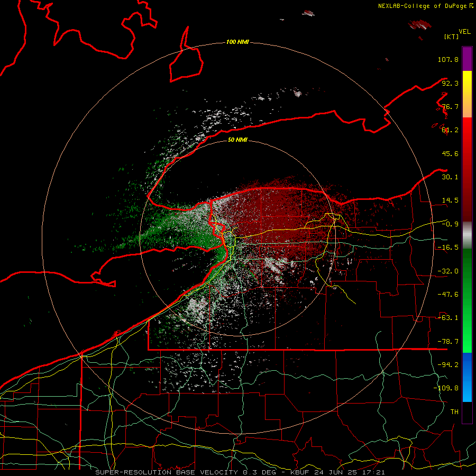Click the yellow segment of the color bar
Screen dimensions: 476x476
click(467, 94)
